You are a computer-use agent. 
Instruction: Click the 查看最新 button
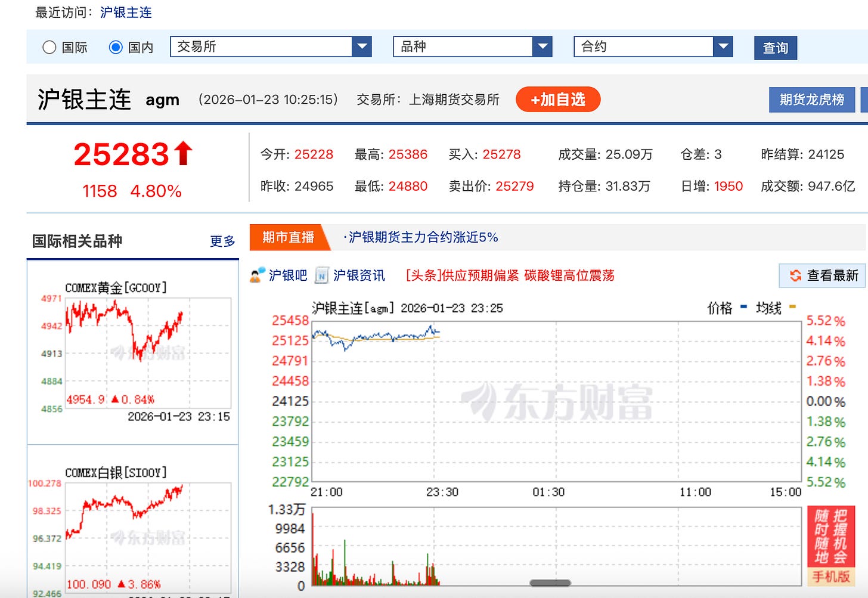(822, 275)
